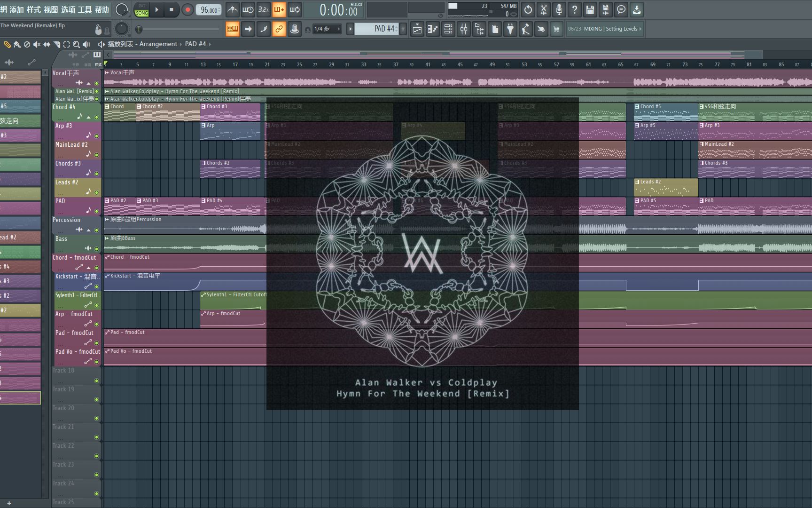Image resolution: width=812 pixels, height=508 pixels.
Task: Mute the Leads #2 track
Action: 96,192
